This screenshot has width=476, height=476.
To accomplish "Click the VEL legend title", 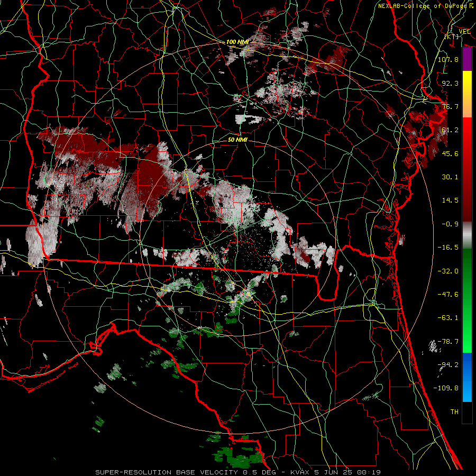I will click(465, 32).
